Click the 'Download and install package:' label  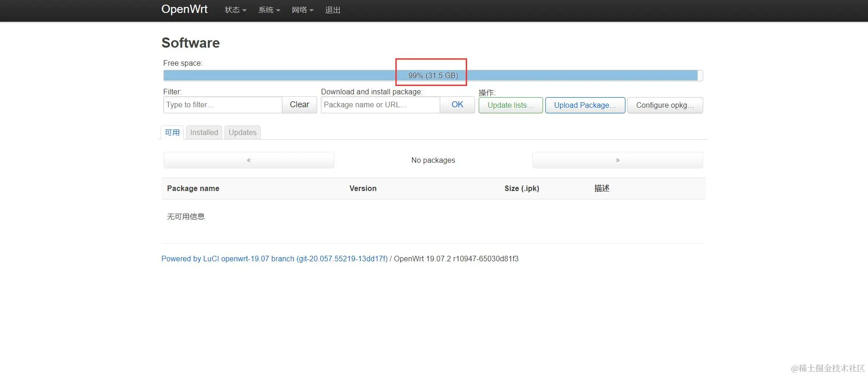click(372, 92)
